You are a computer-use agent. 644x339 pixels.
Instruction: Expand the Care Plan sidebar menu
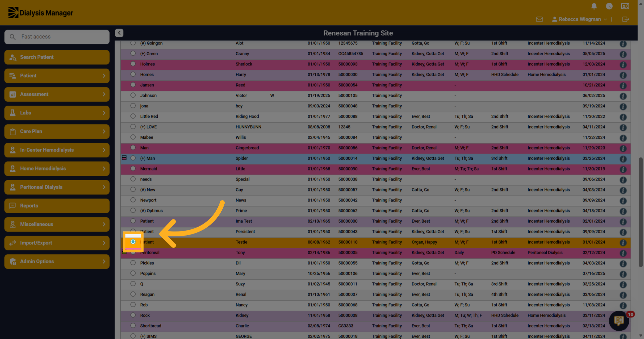[x=57, y=131]
